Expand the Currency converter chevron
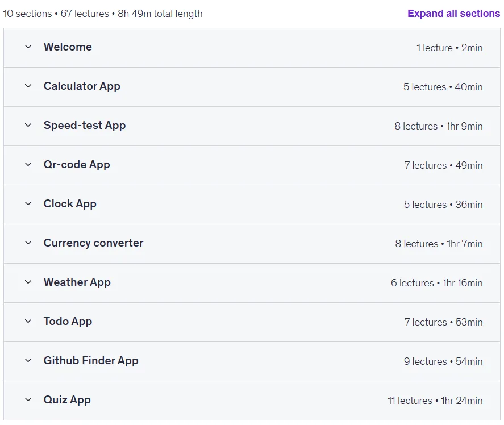Viewport: 504px width, 425px height. click(x=28, y=243)
